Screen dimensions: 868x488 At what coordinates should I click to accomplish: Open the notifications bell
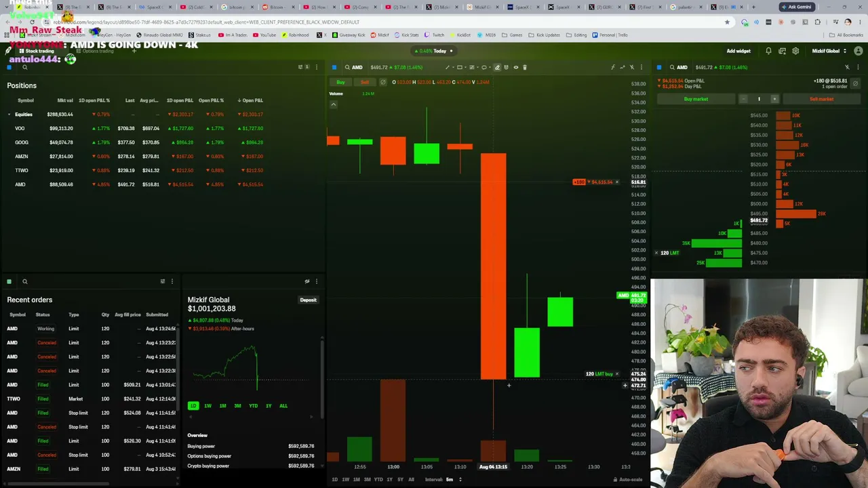(x=768, y=51)
